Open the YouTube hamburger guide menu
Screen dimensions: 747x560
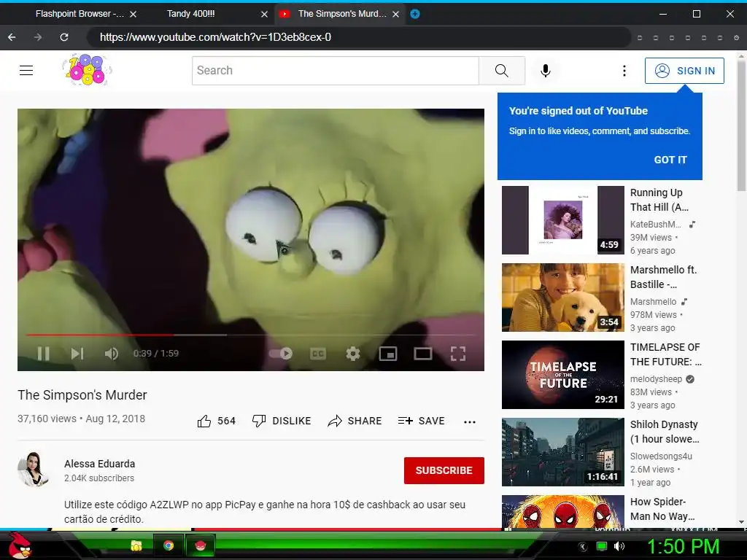pos(26,71)
